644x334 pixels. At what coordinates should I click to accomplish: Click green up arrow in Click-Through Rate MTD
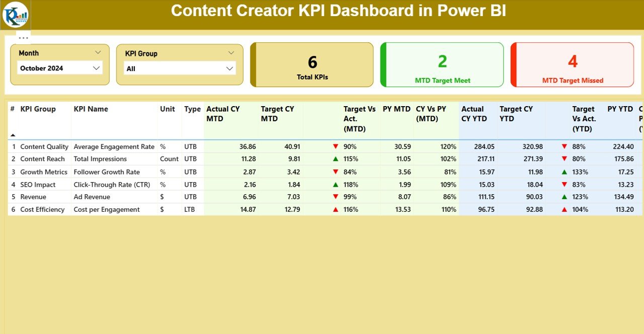coord(336,185)
